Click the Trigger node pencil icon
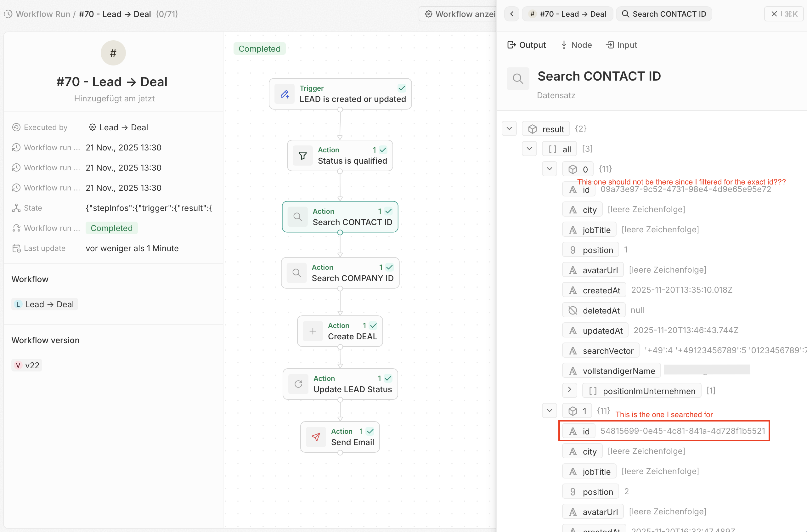807x532 pixels. point(285,94)
